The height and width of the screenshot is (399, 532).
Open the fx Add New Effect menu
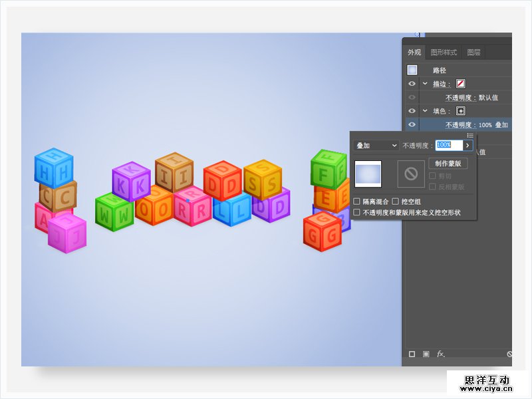(x=440, y=354)
